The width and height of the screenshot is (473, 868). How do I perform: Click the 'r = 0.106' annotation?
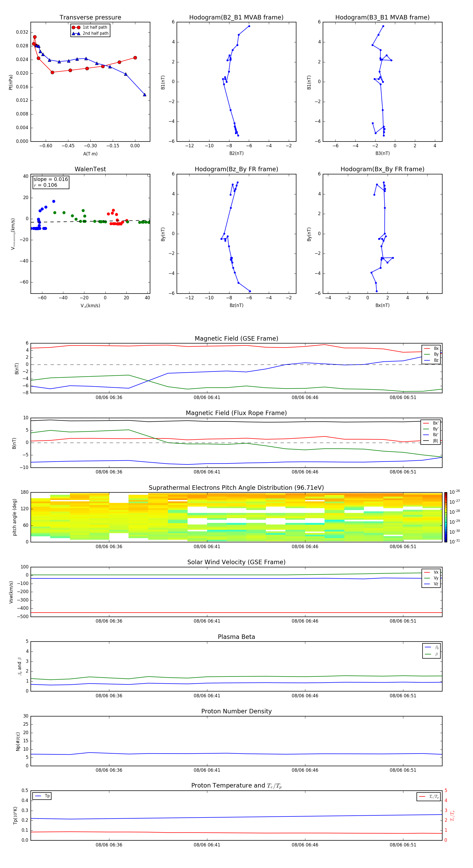click(x=45, y=185)
